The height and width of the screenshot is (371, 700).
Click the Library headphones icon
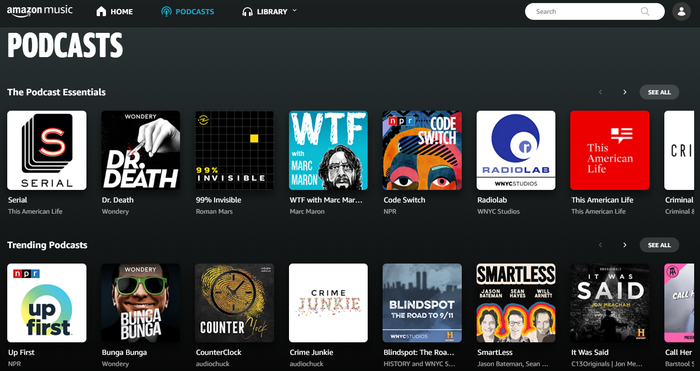coord(247,12)
